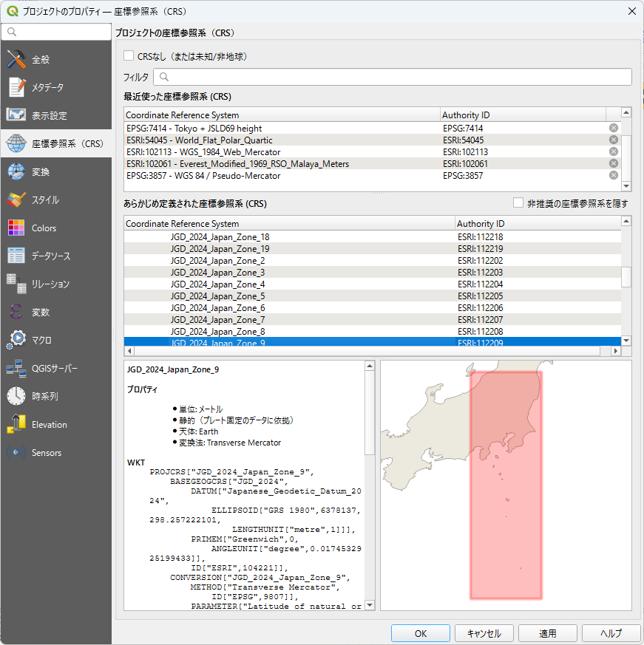Image resolution: width=644 pixels, height=645 pixels.
Task: Enable 非推奨の座標参照系を隠す checkbox
Action: (518, 202)
